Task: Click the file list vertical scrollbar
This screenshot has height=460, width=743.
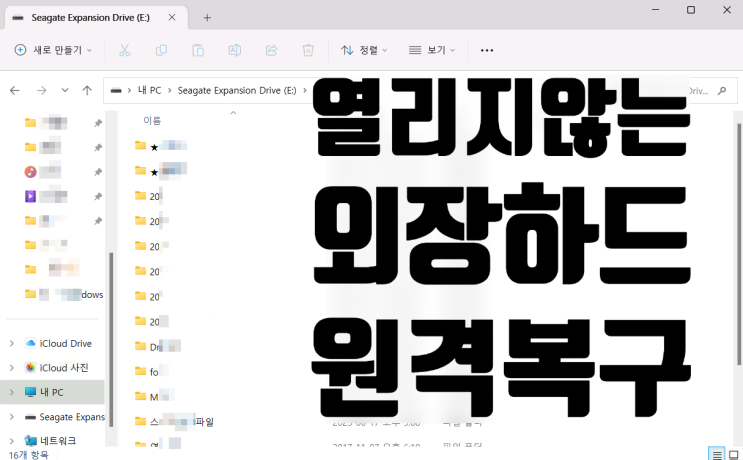Action: pos(739,244)
